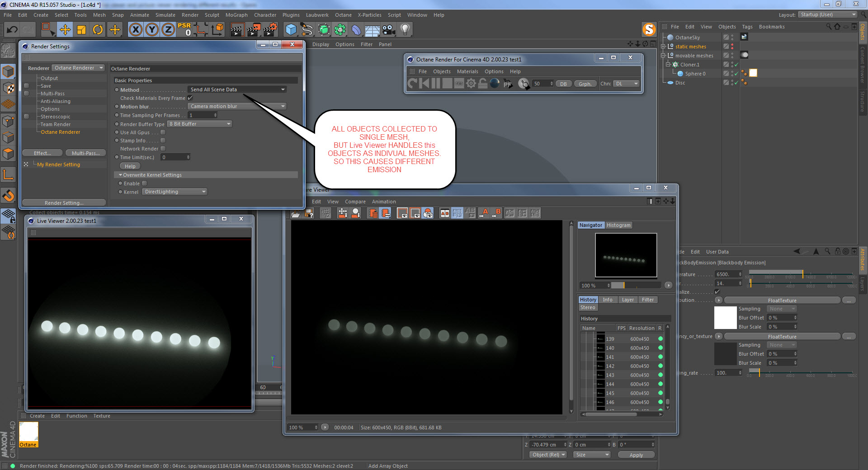This screenshot has width=868, height=470.
Task: Open the deformer bend icon
Action: [x=356, y=30]
